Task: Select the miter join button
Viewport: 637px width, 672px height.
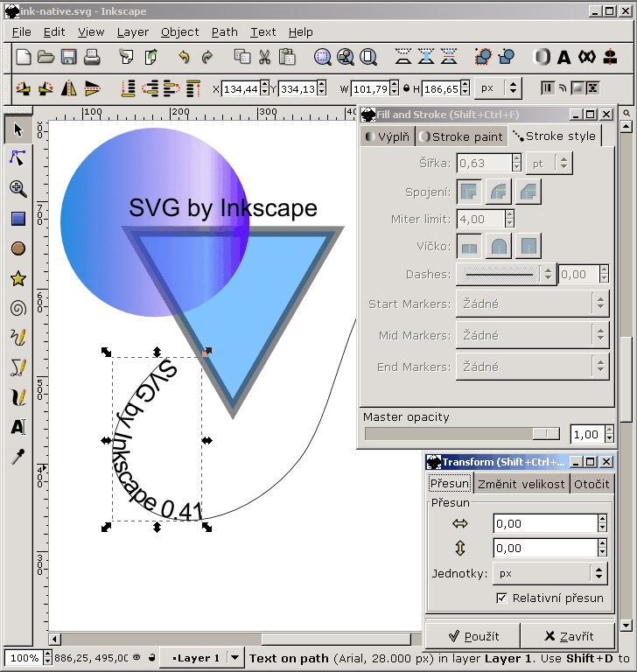Action: point(469,192)
